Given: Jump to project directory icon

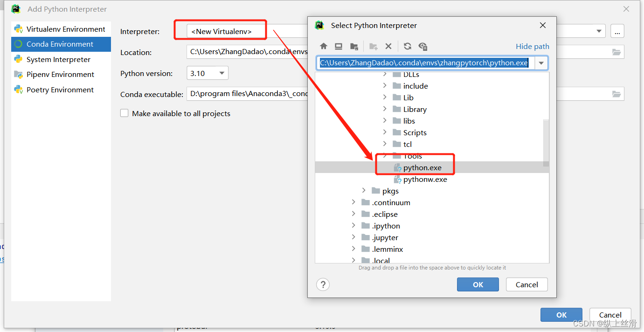Looking at the screenshot, I should (x=354, y=46).
